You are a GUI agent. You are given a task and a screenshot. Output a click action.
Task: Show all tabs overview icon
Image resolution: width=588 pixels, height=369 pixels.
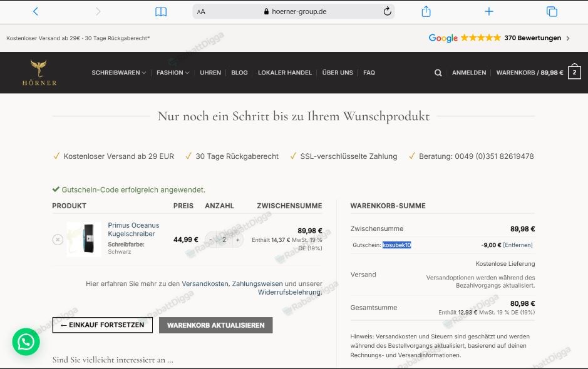(x=552, y=11)
